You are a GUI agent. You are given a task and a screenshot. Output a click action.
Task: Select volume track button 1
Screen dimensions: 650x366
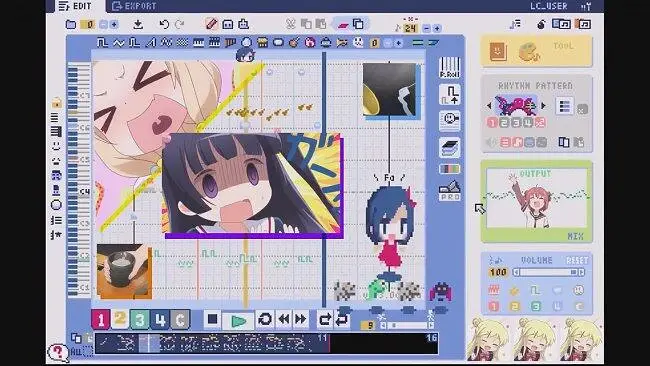coord(493,306)
